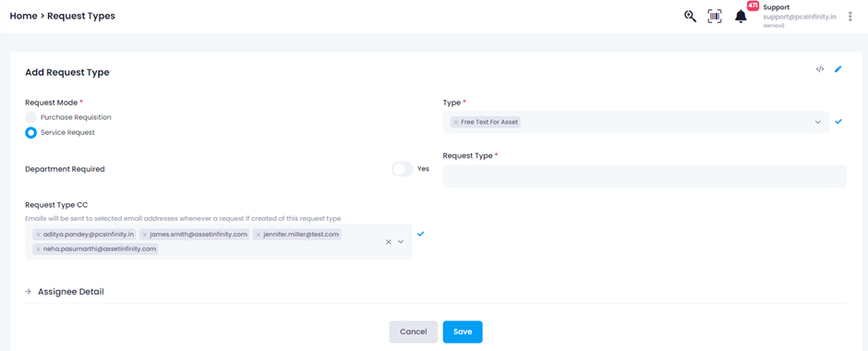Click the barcode scanner icon
The image size is (868, 351).
pyautogui.click(x=715, y=17)
